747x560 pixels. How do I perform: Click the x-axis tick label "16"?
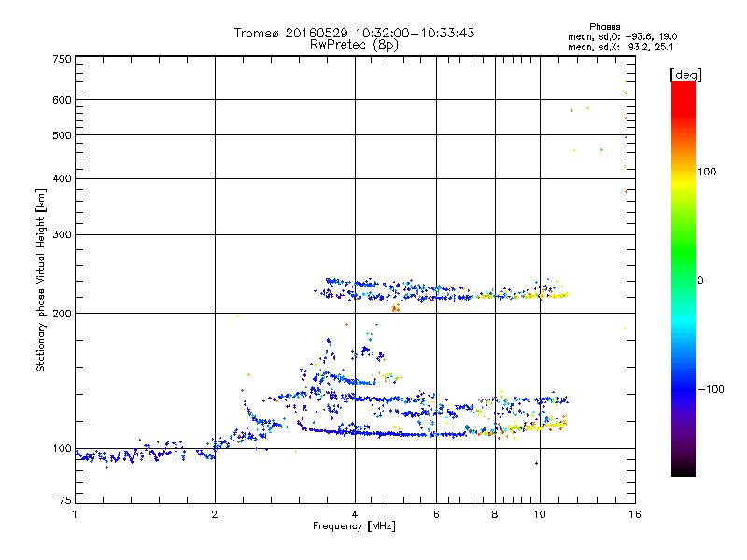coord(635,514)
